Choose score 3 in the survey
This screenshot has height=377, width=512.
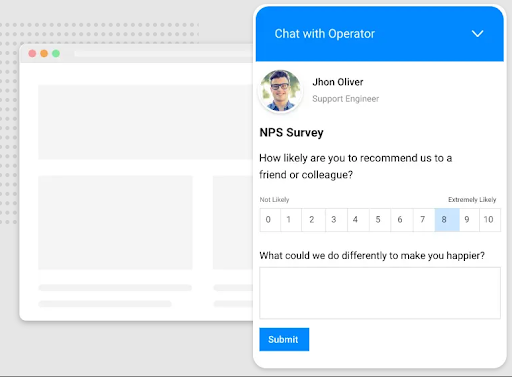(x=336, y=220)
